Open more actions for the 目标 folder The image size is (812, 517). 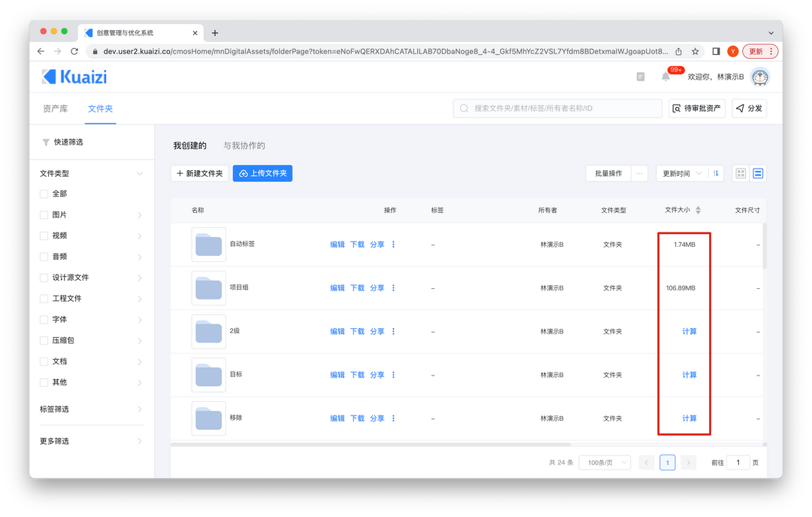[x=393, y=375]
